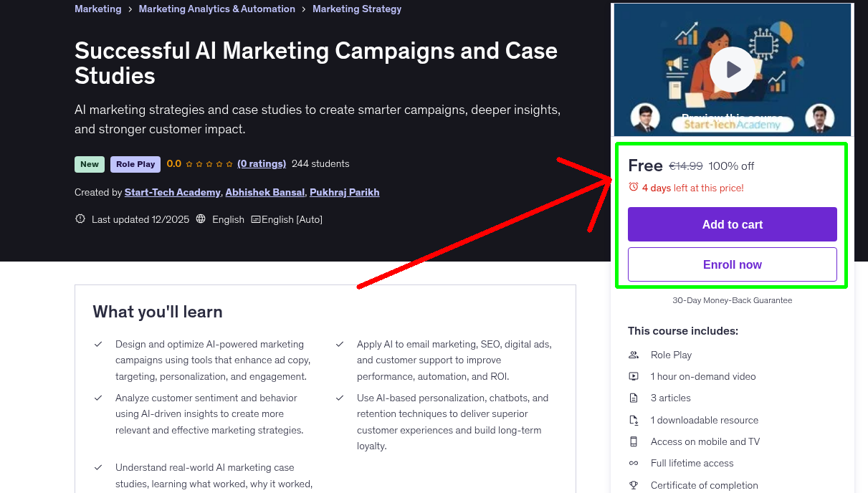Click the globe icon next to English
This screenshot has height=493, width=868.
pos(202,219)
